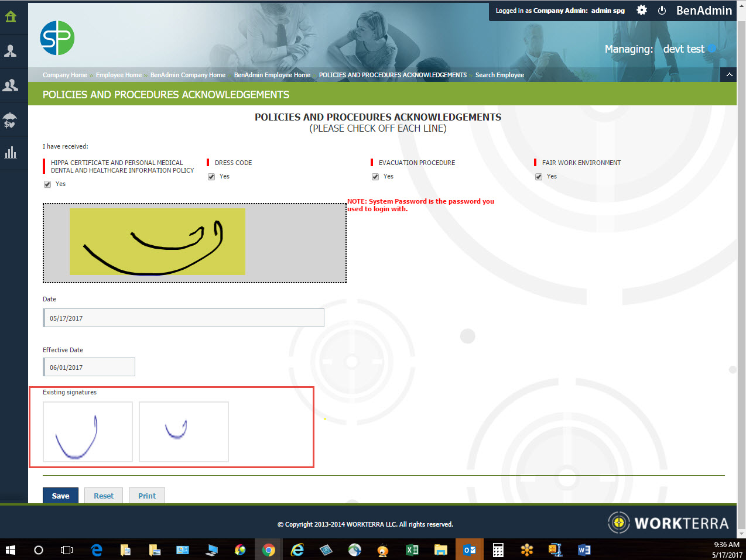Go to Employee Home breadcrumb
746x560 pixels.
(x=119, y=75)
